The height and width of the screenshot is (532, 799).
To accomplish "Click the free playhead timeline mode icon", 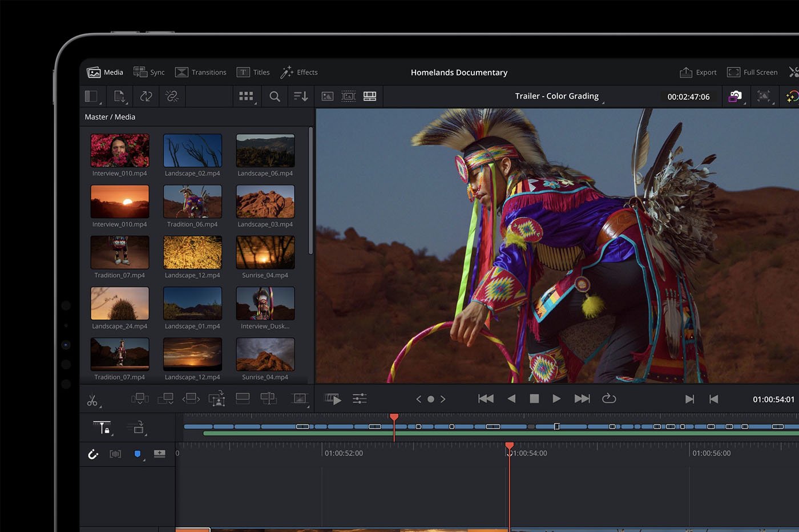I will pos(138,428).
